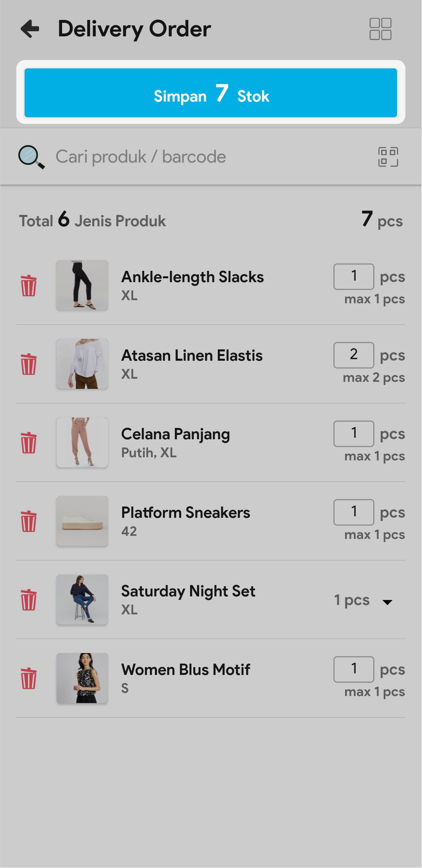Tap the Women Blus Motif product image
This screenshot has height=868, width=422.
click(82, 678)
